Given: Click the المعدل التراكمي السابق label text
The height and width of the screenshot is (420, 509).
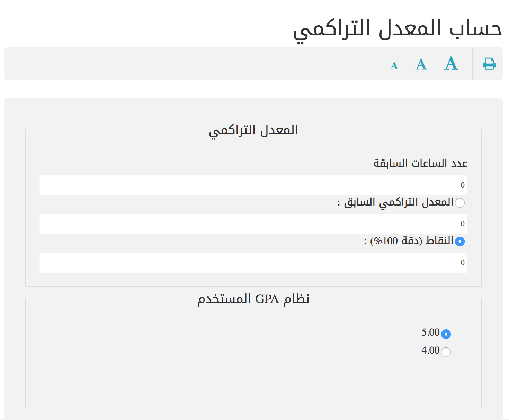Looking at the screenshot, I should (398, 202).
